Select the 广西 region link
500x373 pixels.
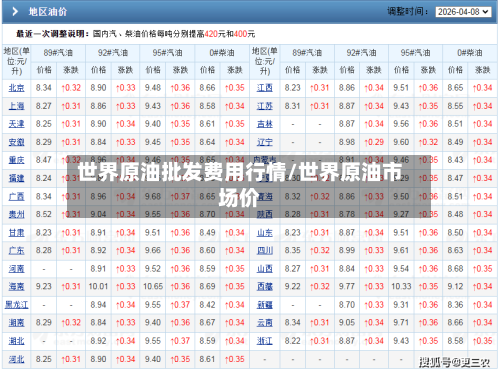[x=16, y=197]
